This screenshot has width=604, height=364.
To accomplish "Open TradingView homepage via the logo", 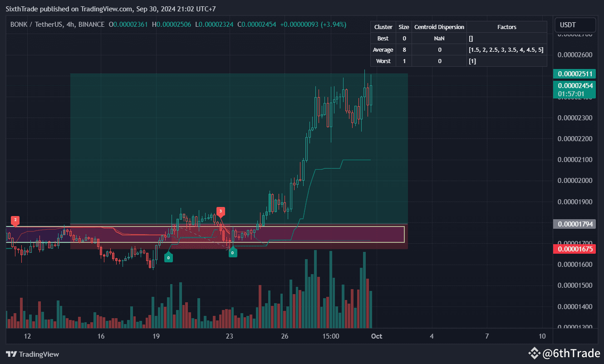I will pyautogui.click(x=32, y=354).
